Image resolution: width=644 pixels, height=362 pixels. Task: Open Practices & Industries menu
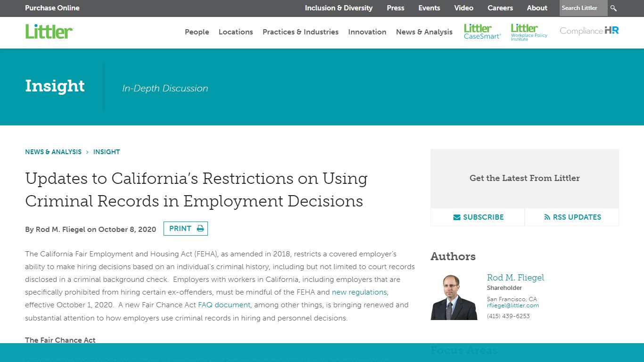(300, 32)
